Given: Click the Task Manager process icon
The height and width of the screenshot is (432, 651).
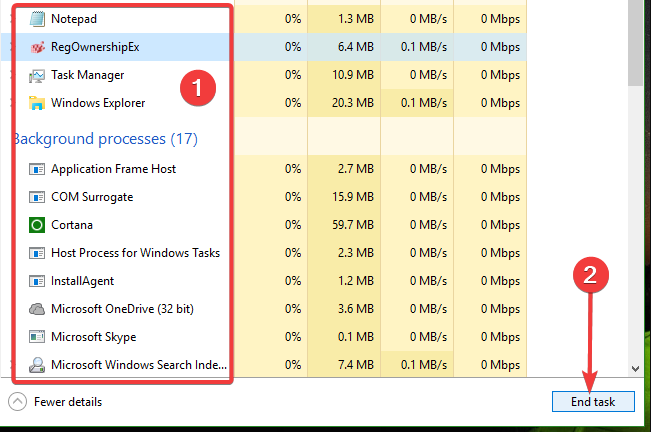Looking at the screenshot, I should 37,76.
